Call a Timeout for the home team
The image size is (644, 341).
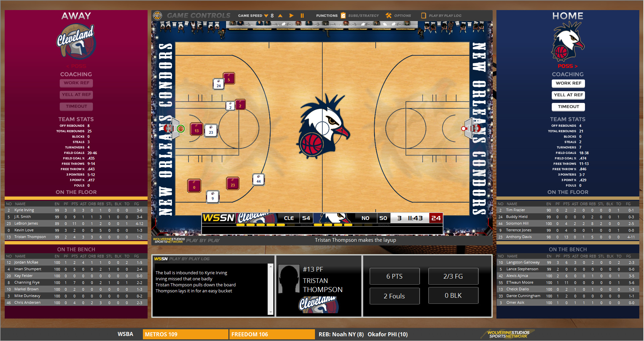(569, 107)
